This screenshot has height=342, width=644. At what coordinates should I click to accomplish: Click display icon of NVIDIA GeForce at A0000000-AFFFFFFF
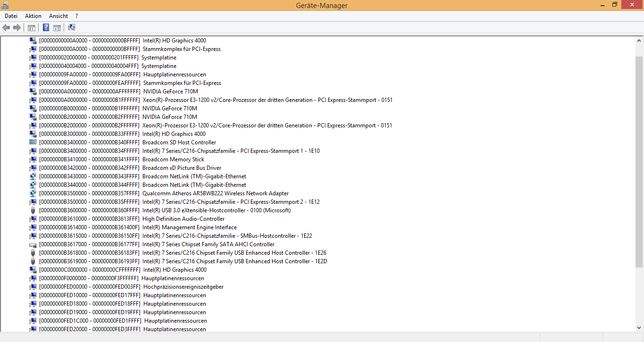(33, 91)
